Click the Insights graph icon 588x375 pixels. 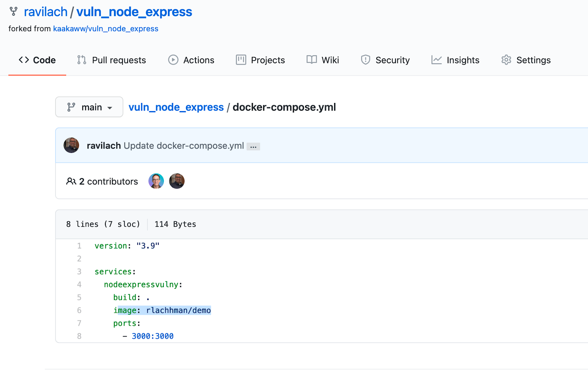437,60
